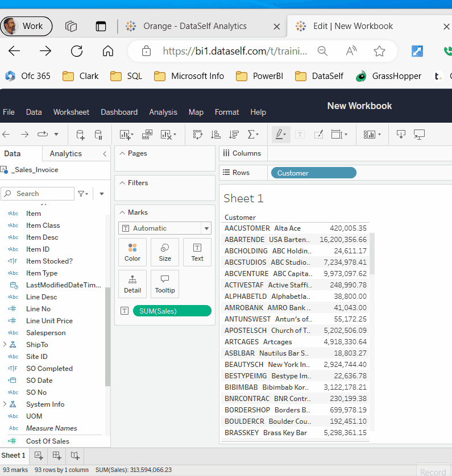Open the Automatic mark type dropdown
452x476 pixels.
pyautogui.click(x=165, y=228)
